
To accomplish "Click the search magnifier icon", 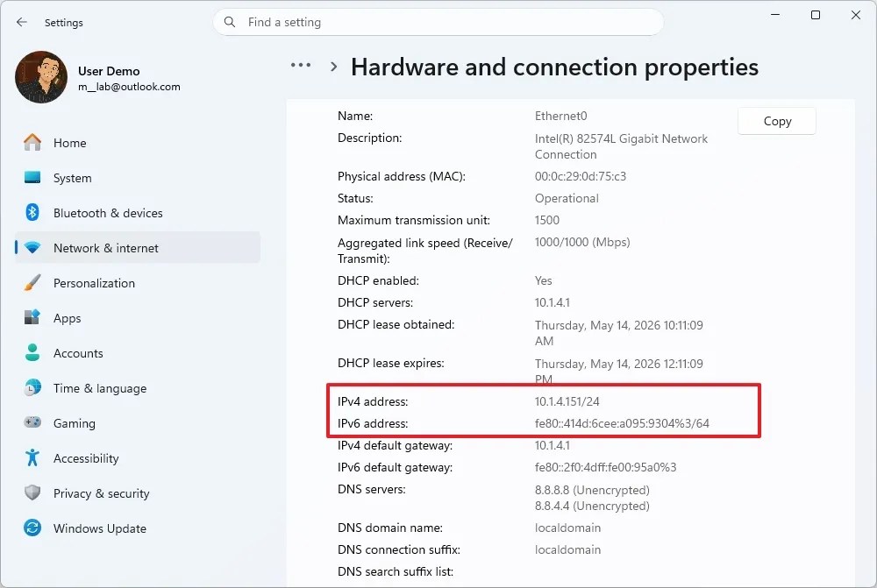I will pyautogui.click(x=229, y=23).
